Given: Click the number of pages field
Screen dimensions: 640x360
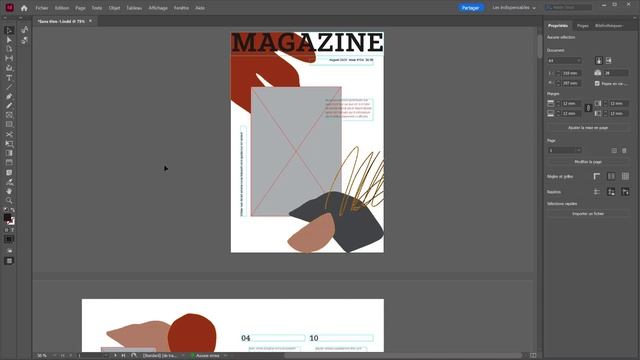Looking at the screenshot, I should click(x=616, y=73).
